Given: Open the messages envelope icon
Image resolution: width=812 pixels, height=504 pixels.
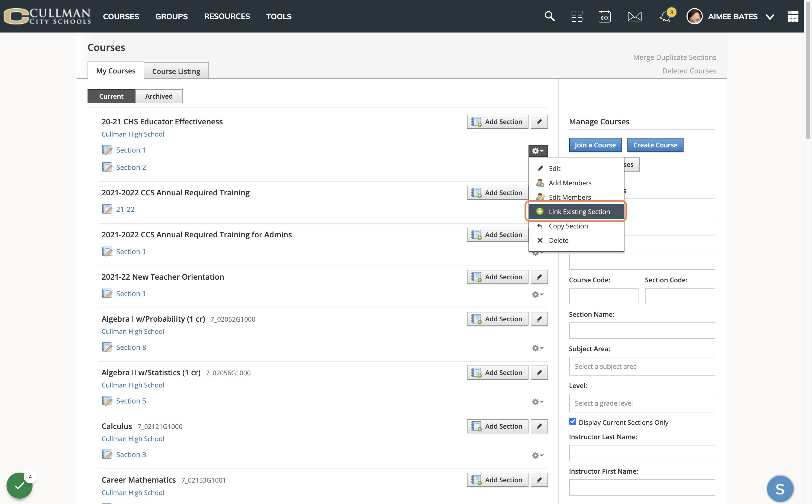Looking at the screenshot, I should (x=634, y=16).
